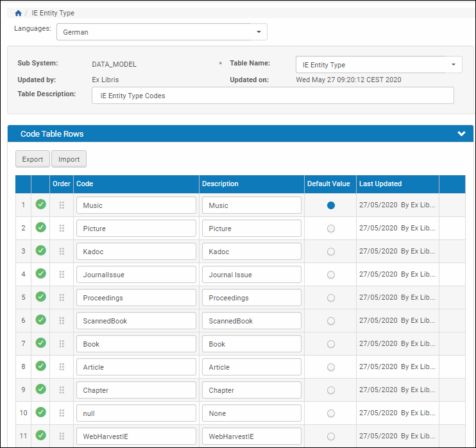
Task: Click the reorder handle for JournalIssue row
Action: (x=62, y=275)
